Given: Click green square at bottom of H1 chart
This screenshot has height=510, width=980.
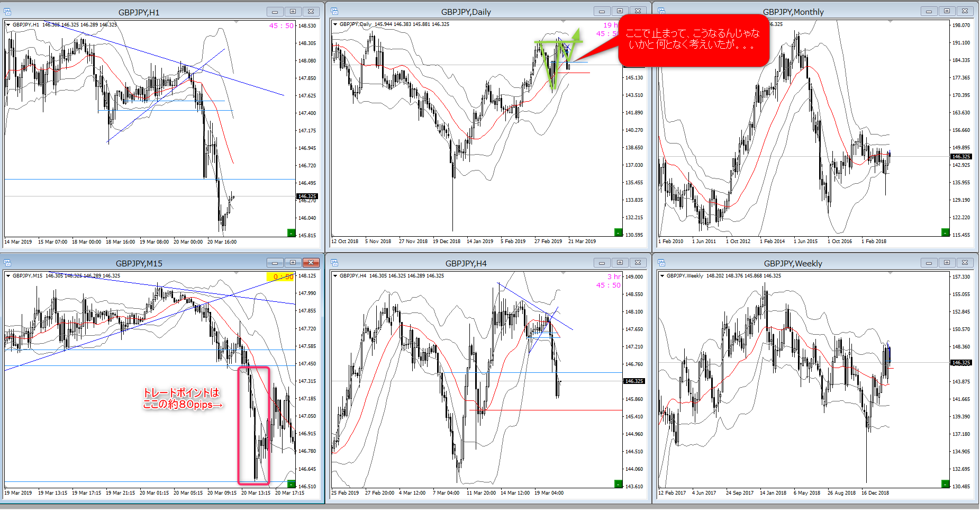Looking at the screenshot, I should (x=291, y=232).
